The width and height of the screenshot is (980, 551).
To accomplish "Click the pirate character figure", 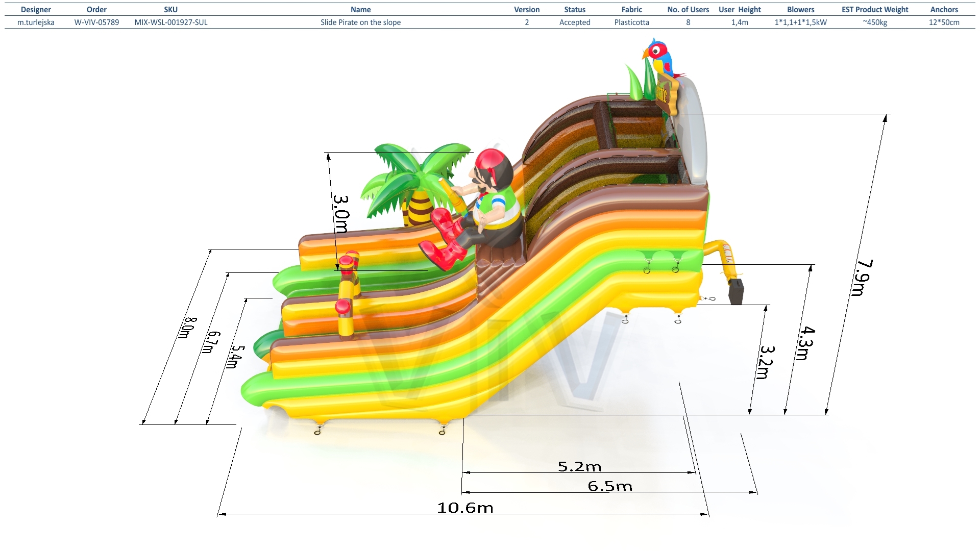I will [472, 210].
